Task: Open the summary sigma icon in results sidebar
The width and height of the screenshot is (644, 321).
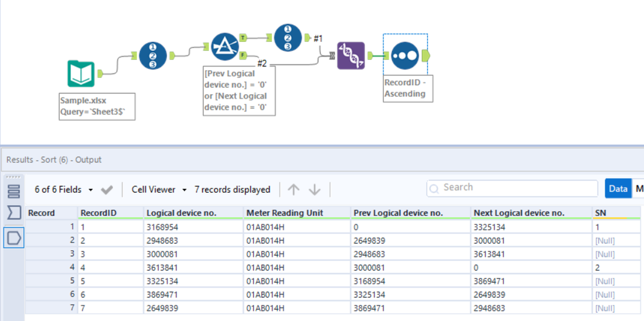Action: (14, 213)
